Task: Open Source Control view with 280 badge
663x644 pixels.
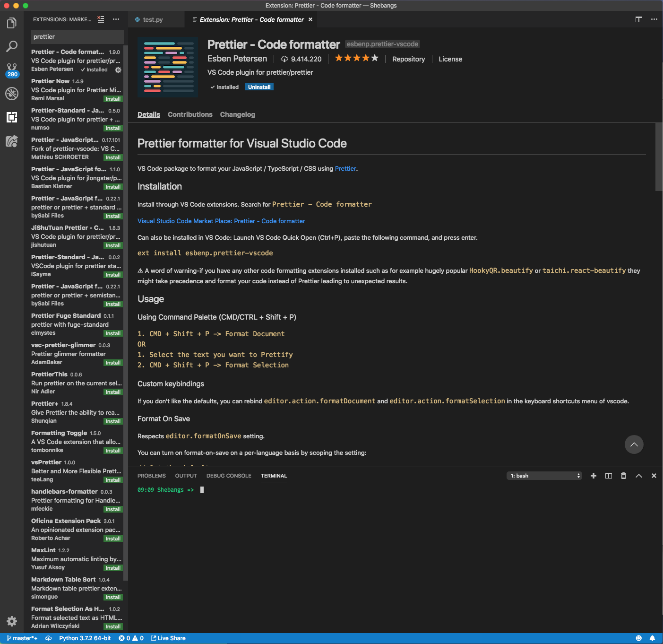Action: pos(12,70)
